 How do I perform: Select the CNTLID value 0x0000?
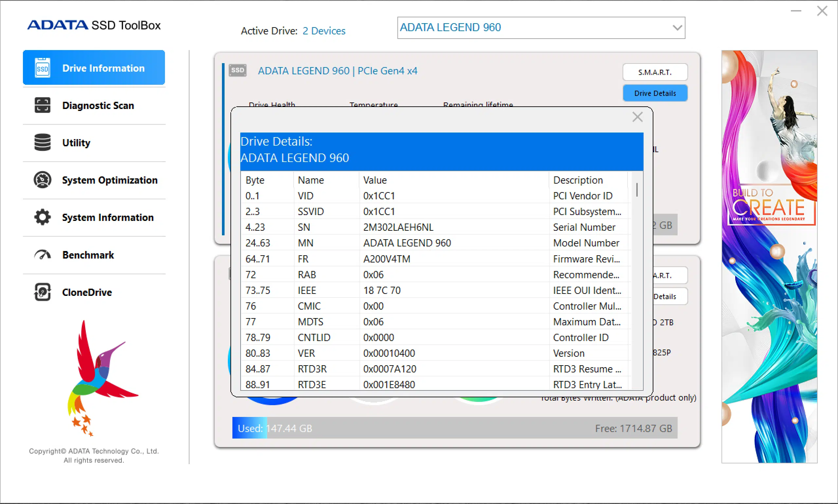pos(378,337)
